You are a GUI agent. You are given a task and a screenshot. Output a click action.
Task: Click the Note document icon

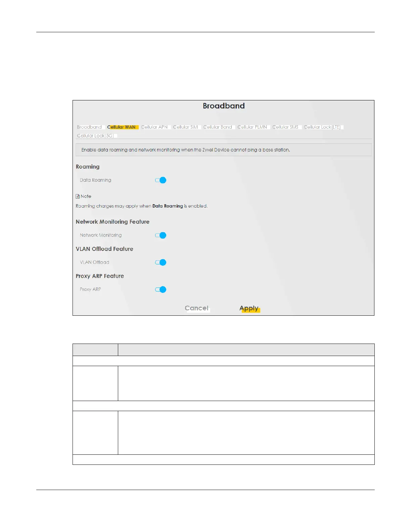click(x=78, y=196)
